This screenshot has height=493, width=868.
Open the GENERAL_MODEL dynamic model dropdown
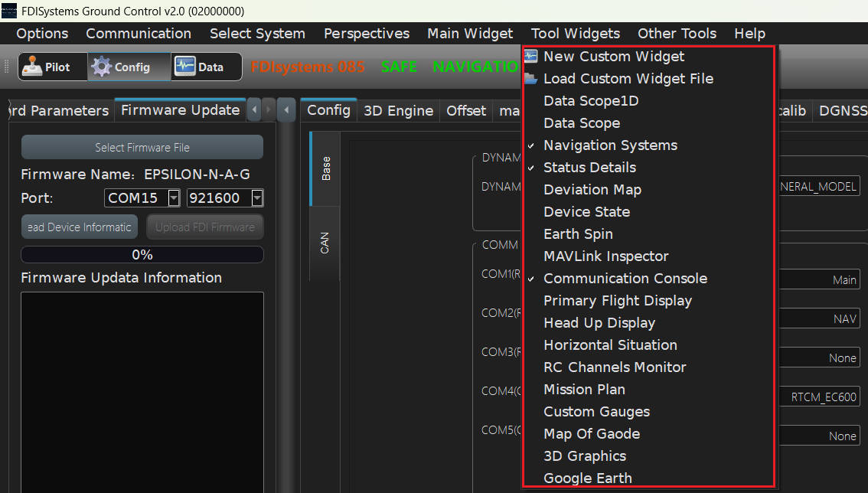pyautogui.click(x=819, y=186)
